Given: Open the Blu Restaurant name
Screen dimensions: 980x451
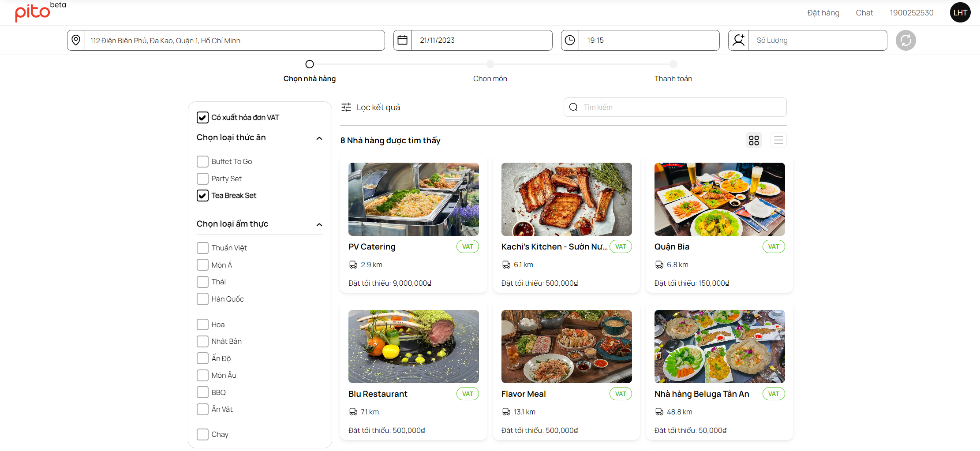Looking at the screenshot, I should click(378, 394).
